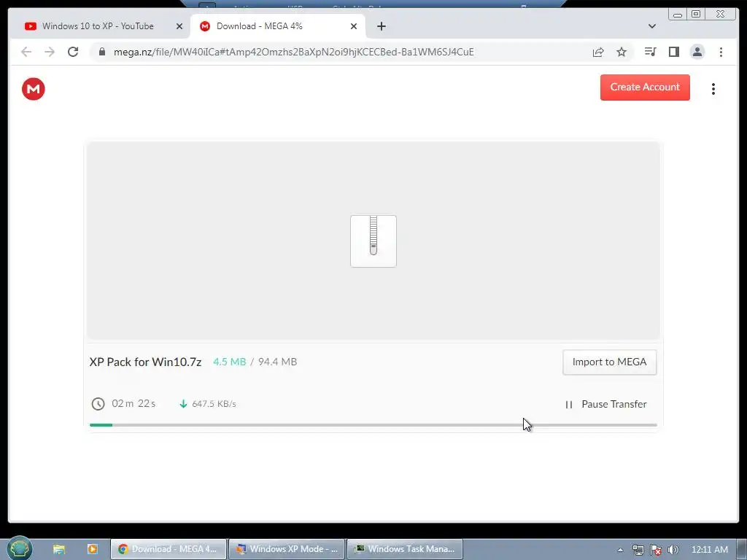The image size is (747, 560).
Task: Bookmark this page with the star
Action: click(622, 52)
